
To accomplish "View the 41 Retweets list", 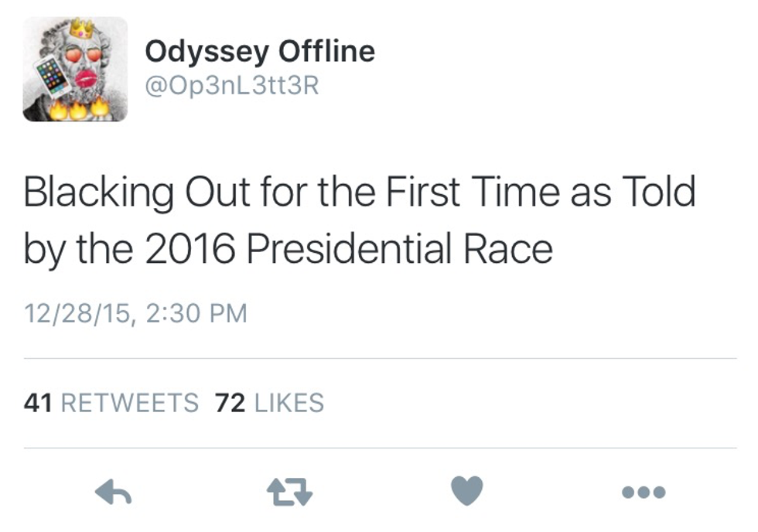I will point(111,403).
